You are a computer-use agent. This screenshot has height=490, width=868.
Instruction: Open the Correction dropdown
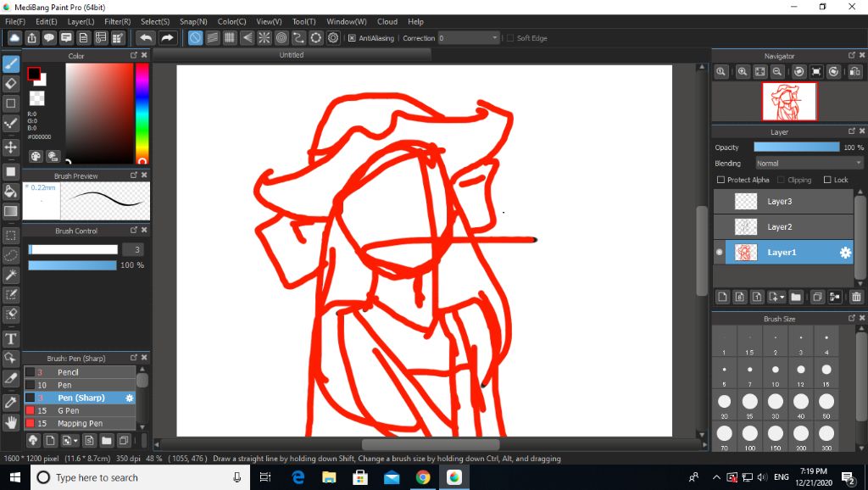coord(469,38)
